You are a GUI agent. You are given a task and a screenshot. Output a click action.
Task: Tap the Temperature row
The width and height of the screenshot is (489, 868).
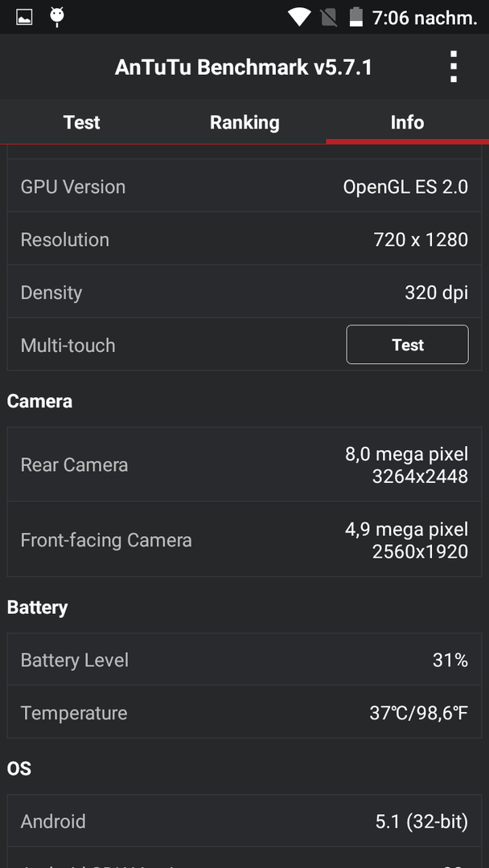click(244, 712)
